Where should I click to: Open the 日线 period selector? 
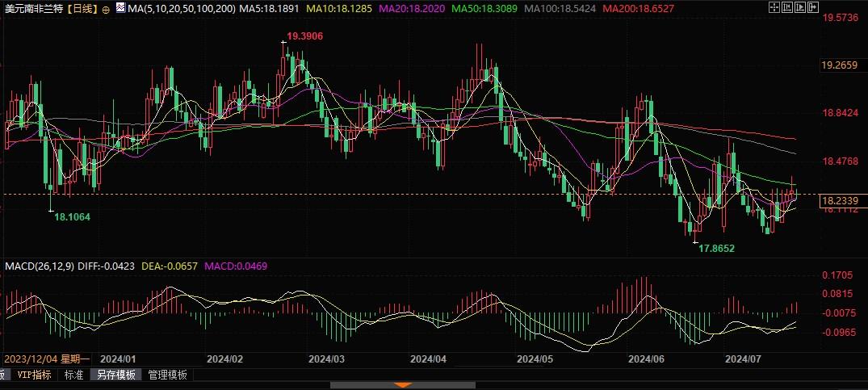tap(82, 9)
